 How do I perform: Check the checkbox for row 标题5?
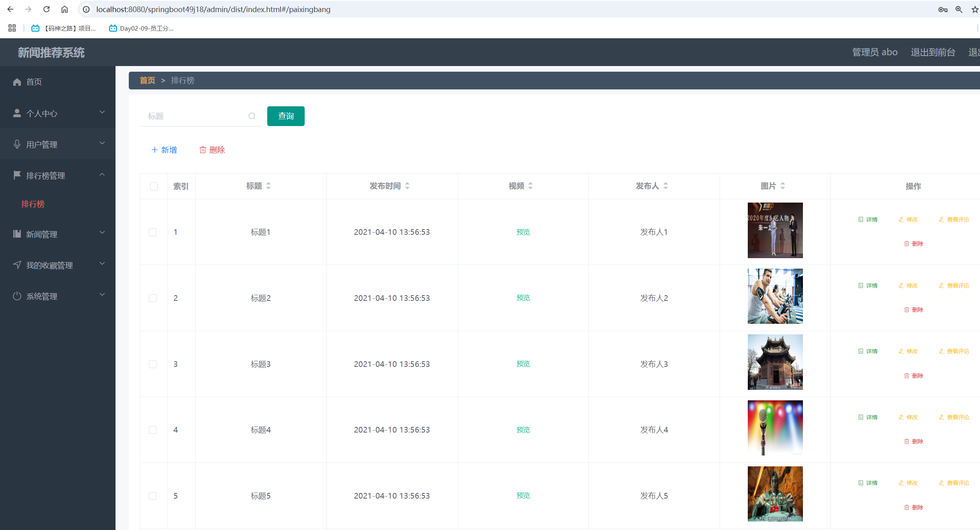click(153, 496)
